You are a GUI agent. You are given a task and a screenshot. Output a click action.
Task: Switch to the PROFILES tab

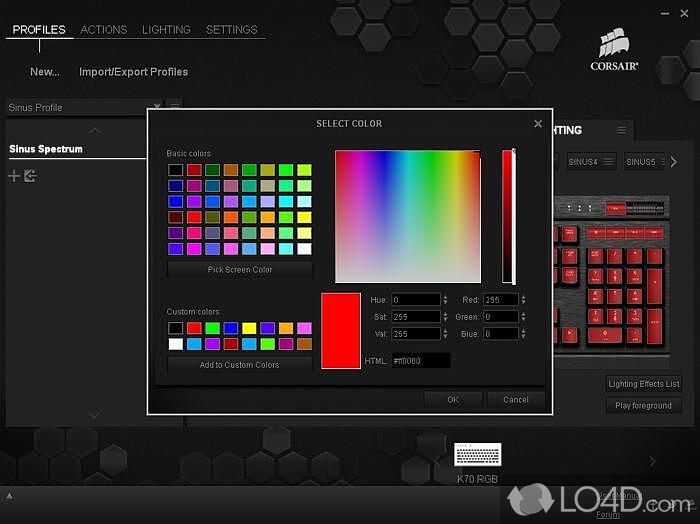pos(39,29)
